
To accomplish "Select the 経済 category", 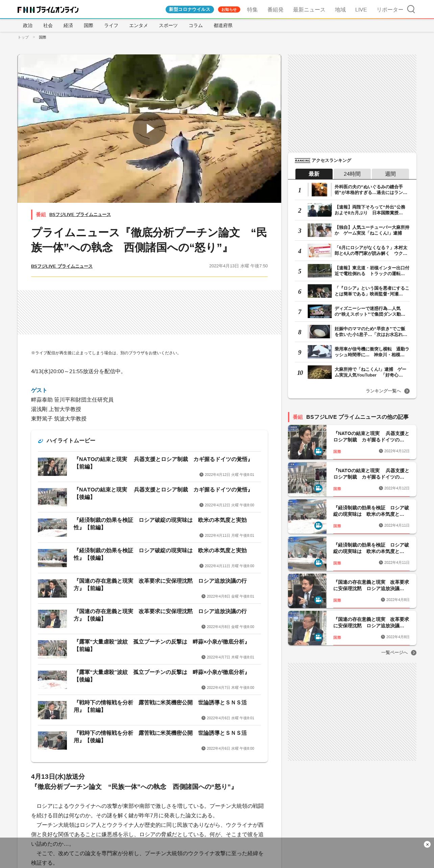I will pyautogui.click(x=68, y=25).
